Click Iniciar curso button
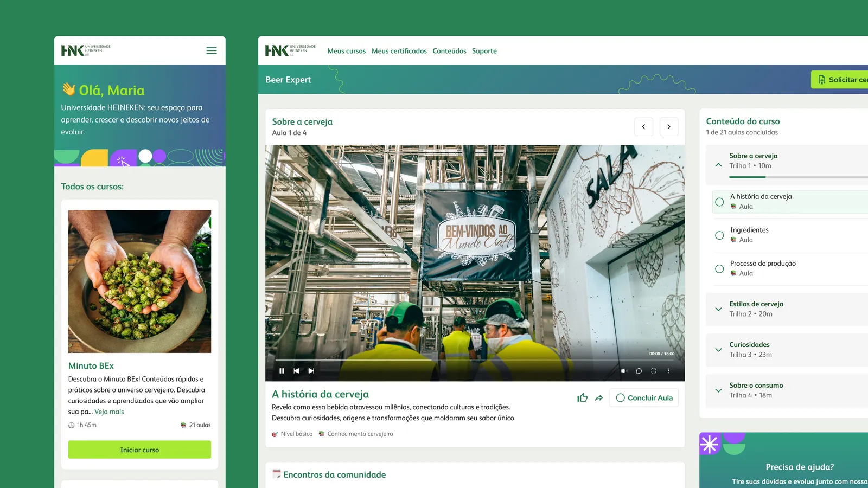868x488 pixels. [139, 450]
